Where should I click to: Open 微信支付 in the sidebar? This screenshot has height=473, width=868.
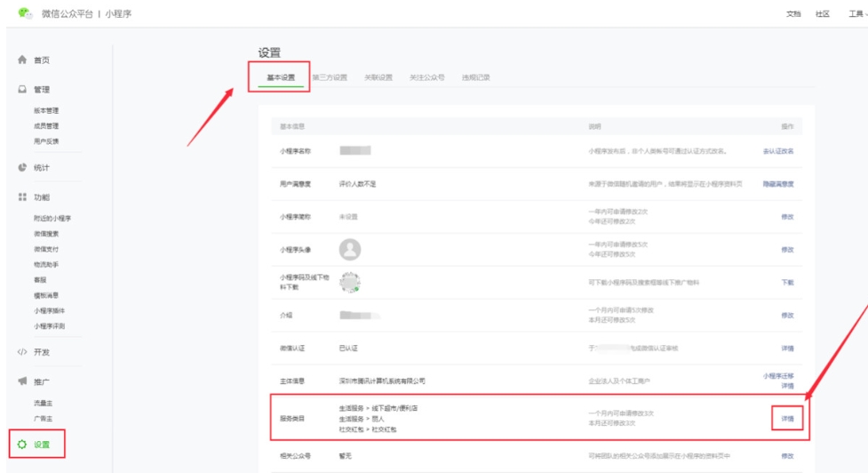coord(46,249)
